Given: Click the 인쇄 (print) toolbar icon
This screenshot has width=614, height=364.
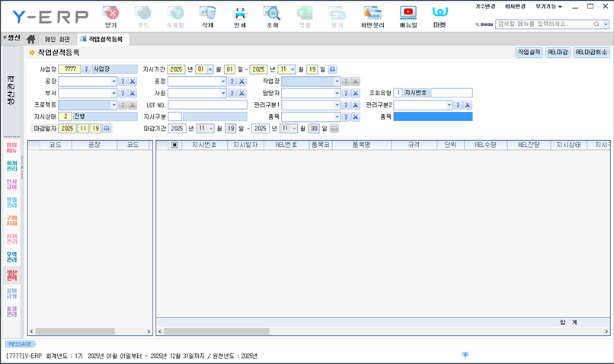Looking at the screenshot, I should (239, 15).
